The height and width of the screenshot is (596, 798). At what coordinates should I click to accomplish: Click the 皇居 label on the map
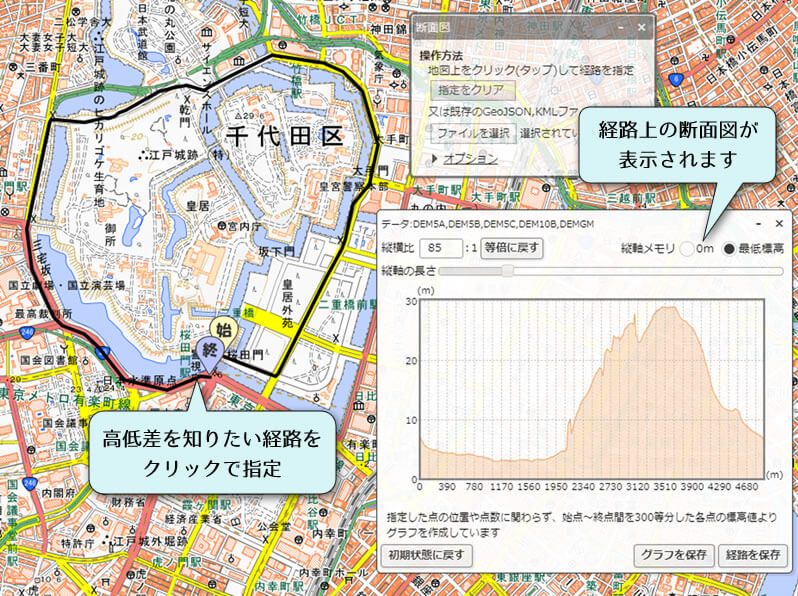(x=197, y=206)
